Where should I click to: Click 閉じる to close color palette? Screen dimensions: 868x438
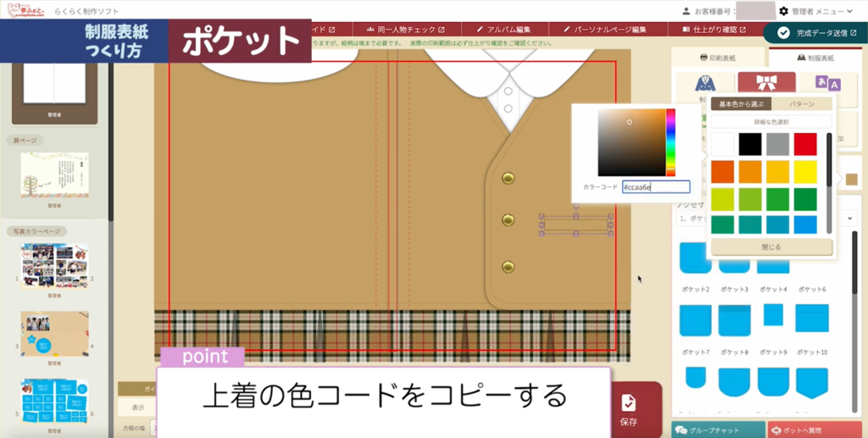tap(771, 247)
